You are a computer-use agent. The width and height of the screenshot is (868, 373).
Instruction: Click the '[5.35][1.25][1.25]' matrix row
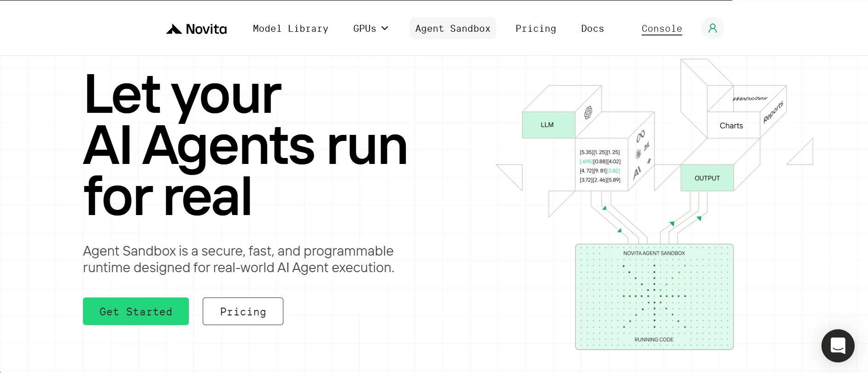click(600, 152)
